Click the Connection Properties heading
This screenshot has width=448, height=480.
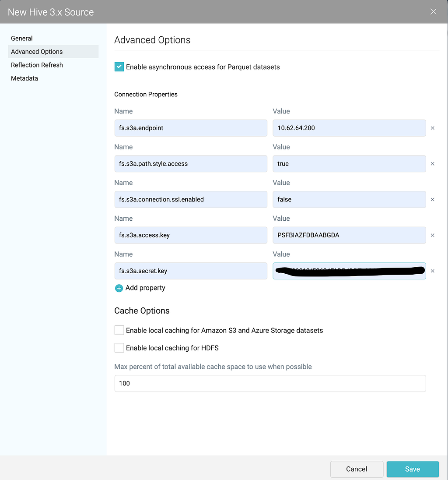(x=146, y=94)
